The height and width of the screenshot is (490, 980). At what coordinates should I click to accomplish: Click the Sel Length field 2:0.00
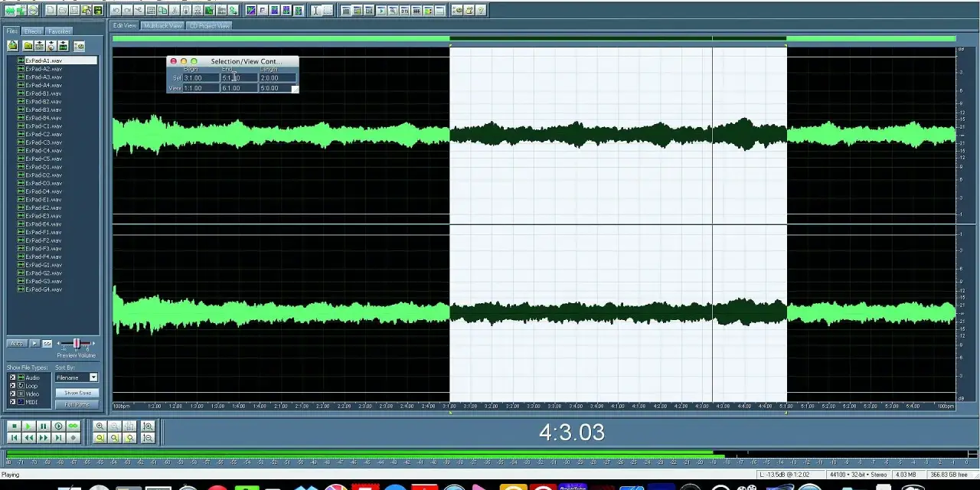(x=277, y=78)
